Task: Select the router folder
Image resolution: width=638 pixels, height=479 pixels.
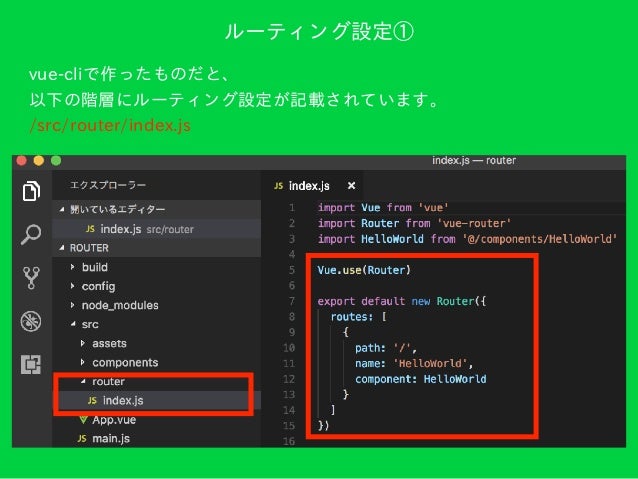Action: [x=108, y=381]
